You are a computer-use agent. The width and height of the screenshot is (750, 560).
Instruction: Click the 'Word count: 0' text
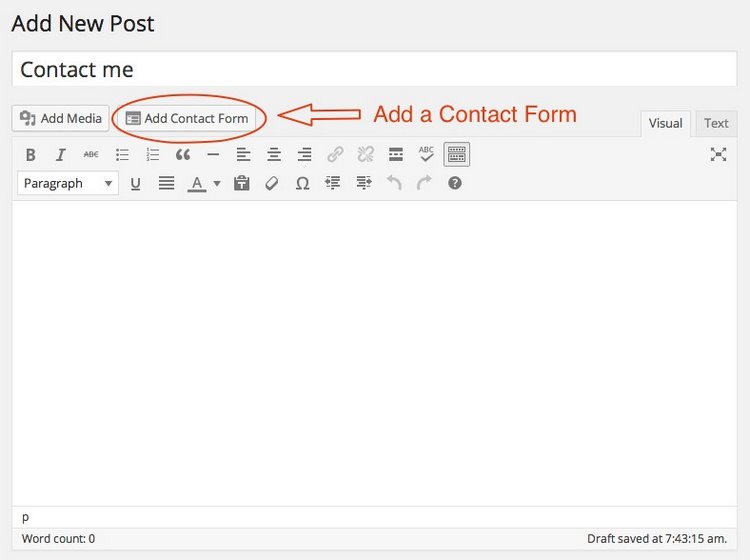coord(58,539)
